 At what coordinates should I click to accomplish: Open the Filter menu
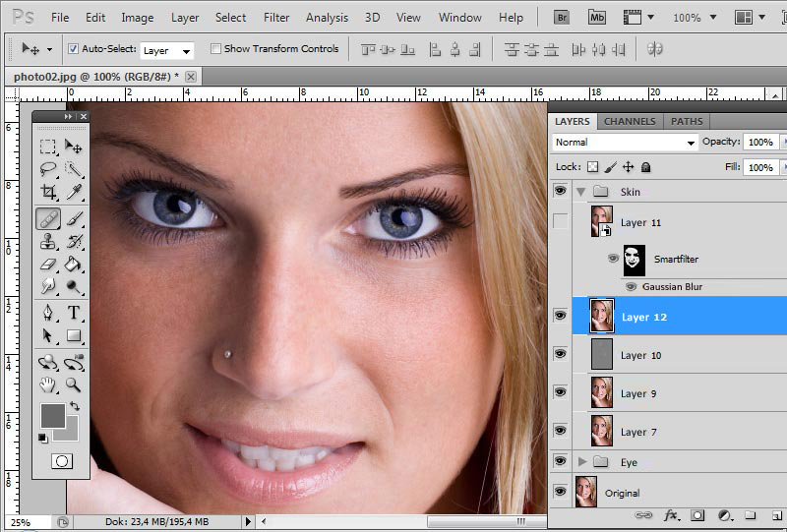(x=276, y=18)
